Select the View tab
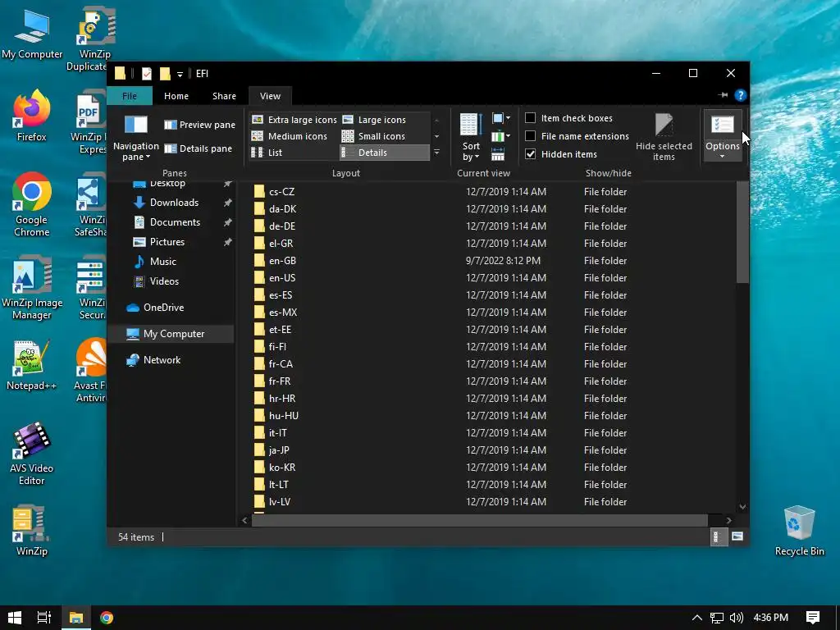Image resolution: width=840 pixels, height=630 pixels. (270, 96)
